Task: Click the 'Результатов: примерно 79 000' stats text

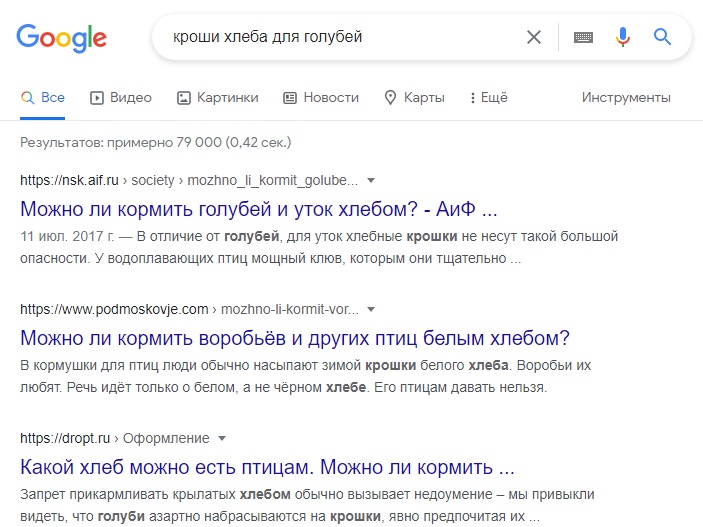Action: [156, 143]
